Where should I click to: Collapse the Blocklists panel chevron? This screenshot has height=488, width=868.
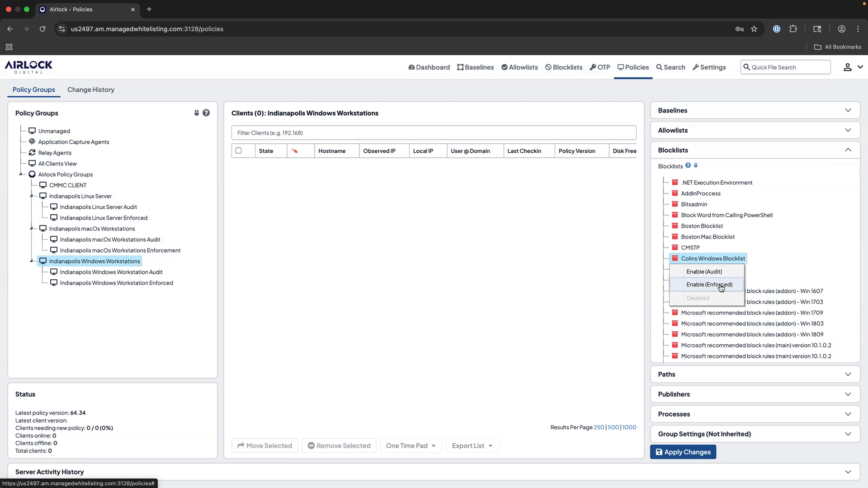click(849, 150)
